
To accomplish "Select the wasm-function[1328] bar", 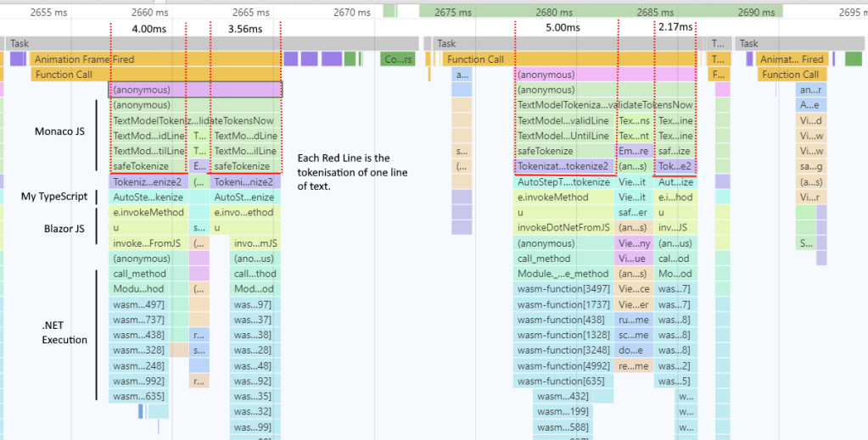I will (563, 335).
